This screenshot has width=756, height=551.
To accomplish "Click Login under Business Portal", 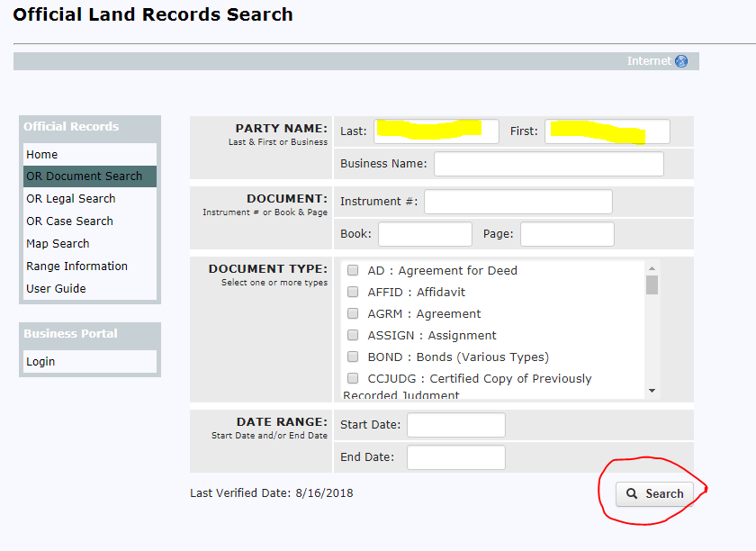I will pyautogui.click(x=40, y=361).
